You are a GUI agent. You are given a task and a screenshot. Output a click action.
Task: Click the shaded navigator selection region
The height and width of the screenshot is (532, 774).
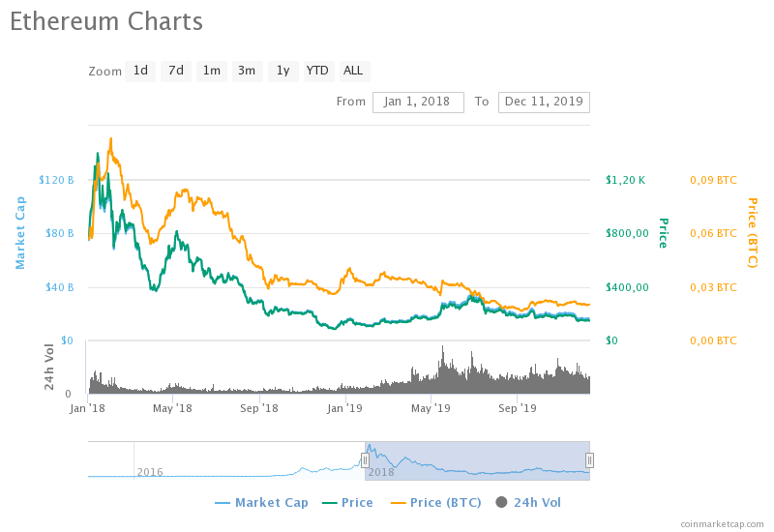(x=477, y=459)
